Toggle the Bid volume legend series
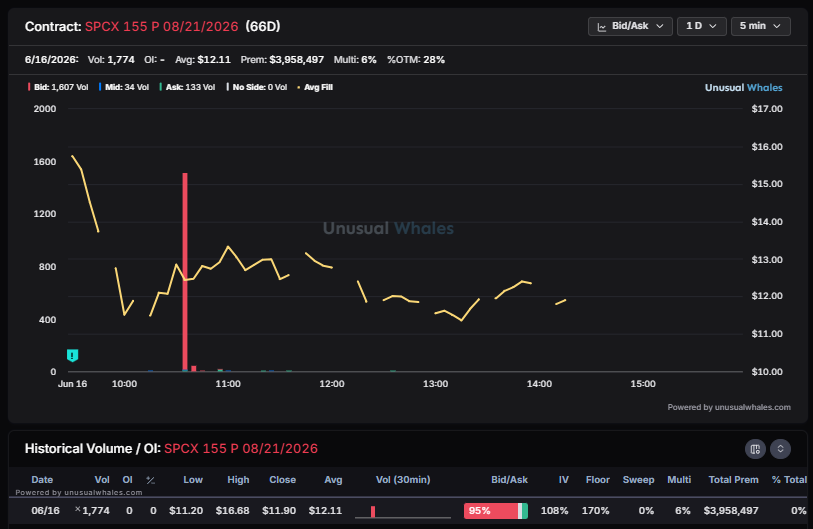813x529 pixels. [58, 87]
